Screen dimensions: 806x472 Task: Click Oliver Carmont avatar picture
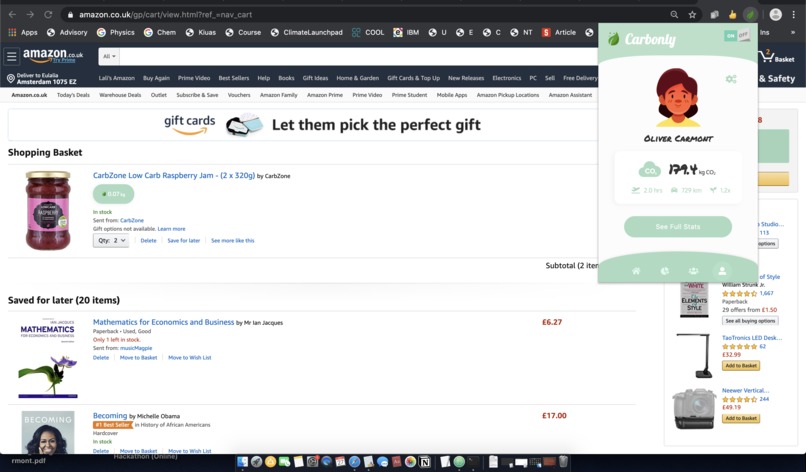(677, 97)
